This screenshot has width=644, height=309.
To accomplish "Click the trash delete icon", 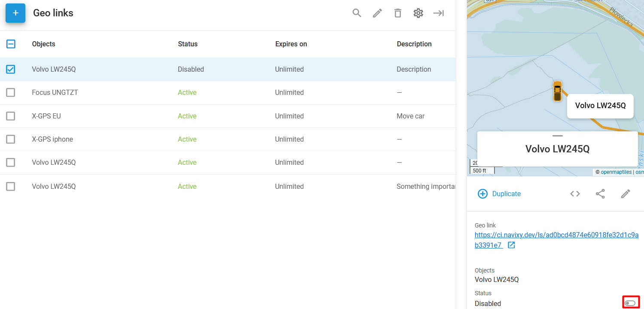I will pos(398,13).
